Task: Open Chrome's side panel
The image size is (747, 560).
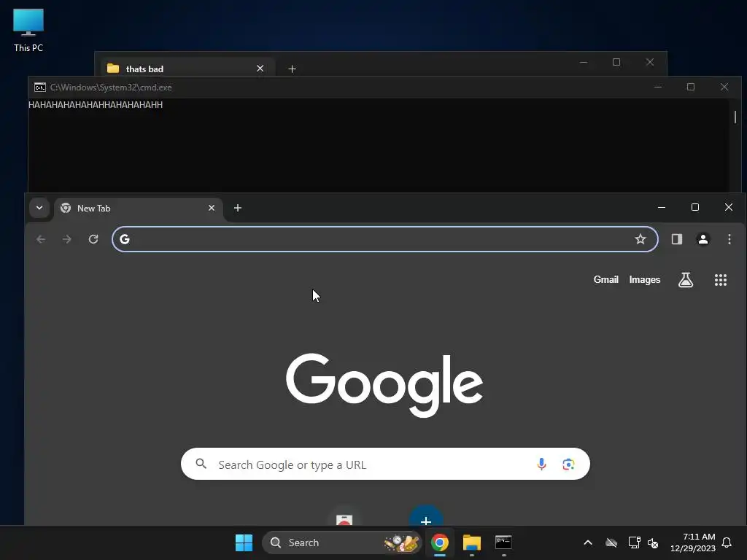Action: tap(677, 239)
